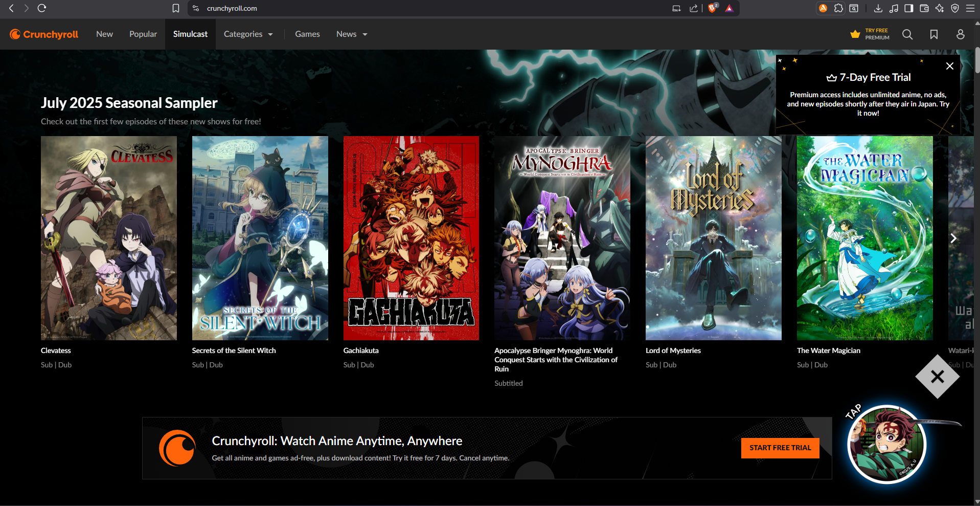Expand the News dropdown menu
The width and height of the screenshot is (980, 506).
click(352, 34)
